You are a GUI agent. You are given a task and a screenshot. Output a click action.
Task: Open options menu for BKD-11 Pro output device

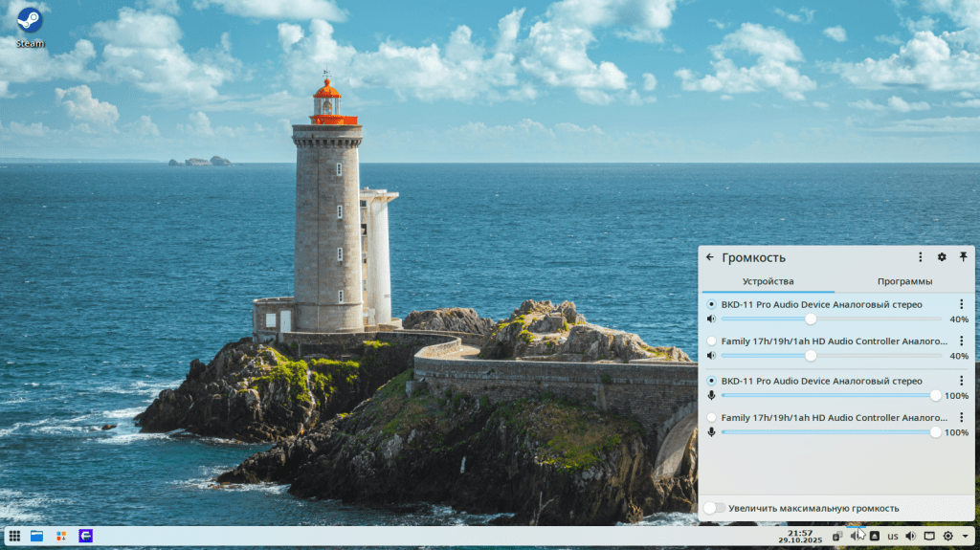coord(962,304)
